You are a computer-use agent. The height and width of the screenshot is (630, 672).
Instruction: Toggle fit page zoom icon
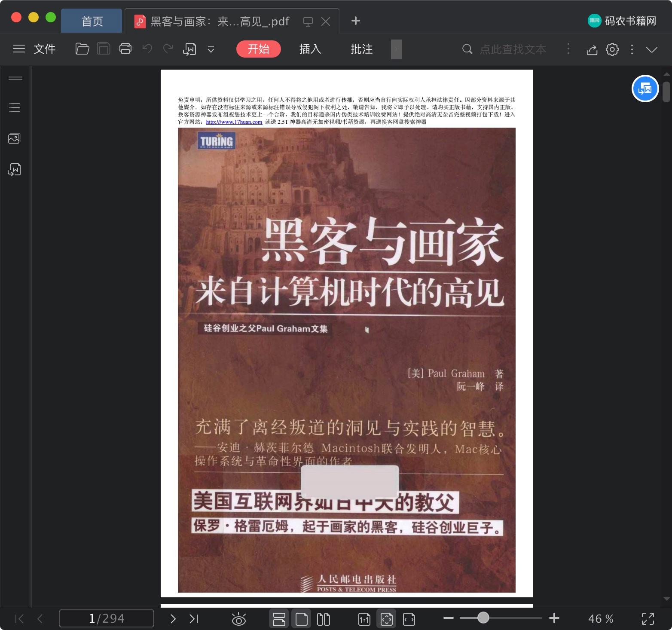387,619
